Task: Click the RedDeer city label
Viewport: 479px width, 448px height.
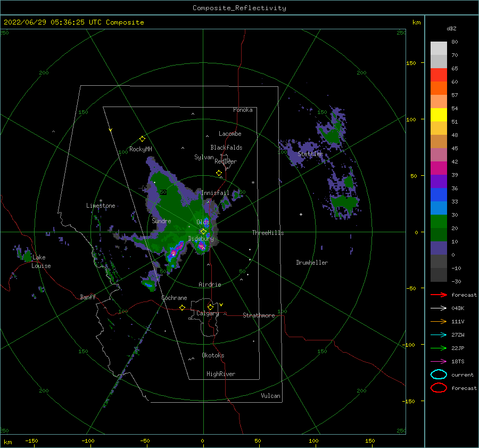Action: tap(226, 161)
